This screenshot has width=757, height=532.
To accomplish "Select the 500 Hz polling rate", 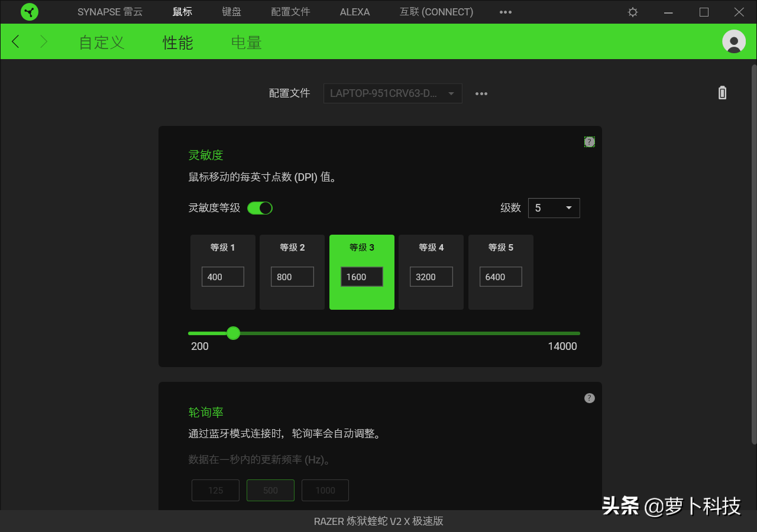I will tap(270, 490).
